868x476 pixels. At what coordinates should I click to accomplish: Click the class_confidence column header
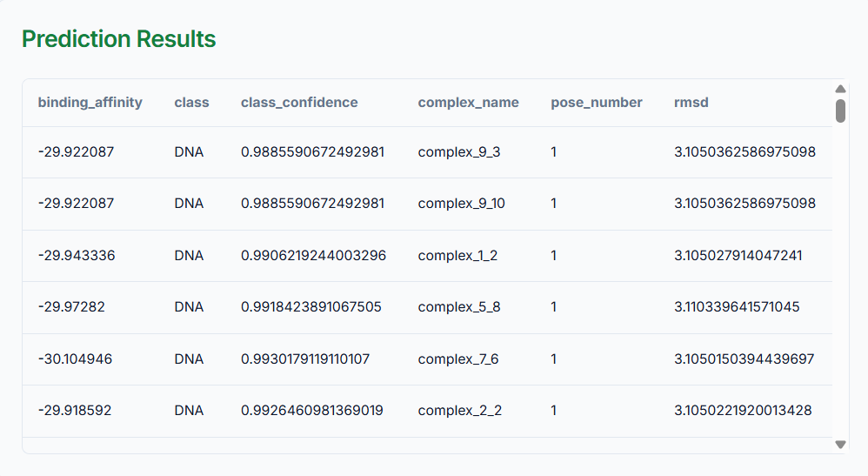coord(299,103)
